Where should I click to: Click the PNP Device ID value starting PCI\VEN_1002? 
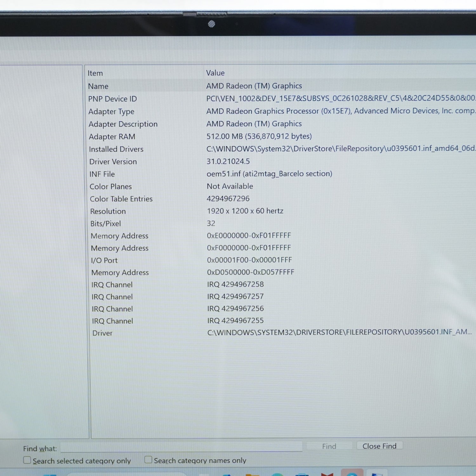click(x=341, y=98)
